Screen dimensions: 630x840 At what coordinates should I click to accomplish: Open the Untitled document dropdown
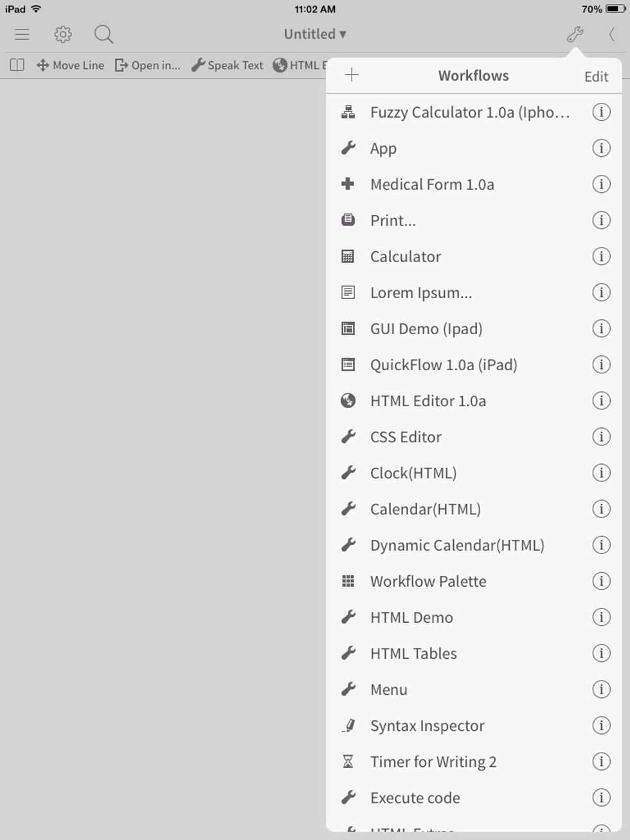click(314, 34)
